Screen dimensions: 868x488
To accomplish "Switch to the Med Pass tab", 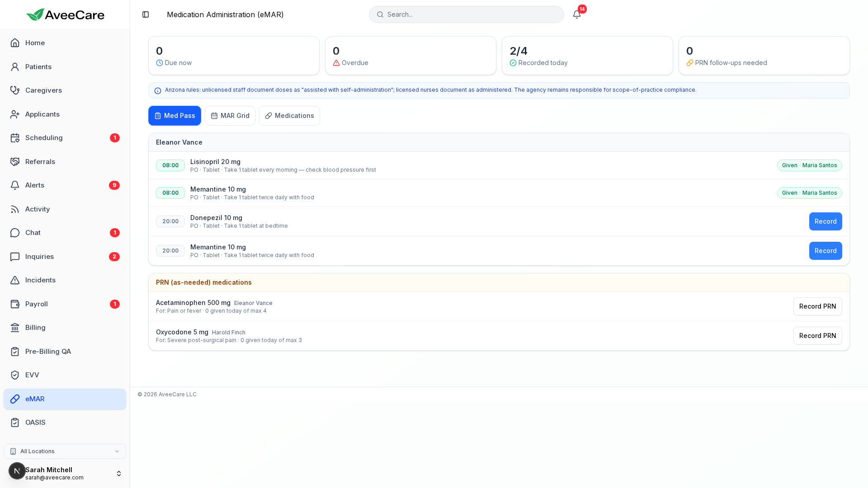I will point(175,116).
